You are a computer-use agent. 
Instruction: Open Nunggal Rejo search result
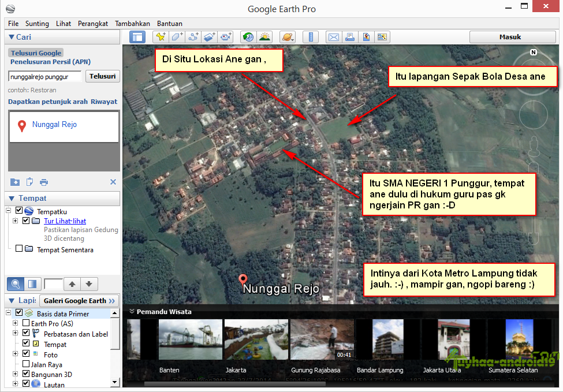55,124
